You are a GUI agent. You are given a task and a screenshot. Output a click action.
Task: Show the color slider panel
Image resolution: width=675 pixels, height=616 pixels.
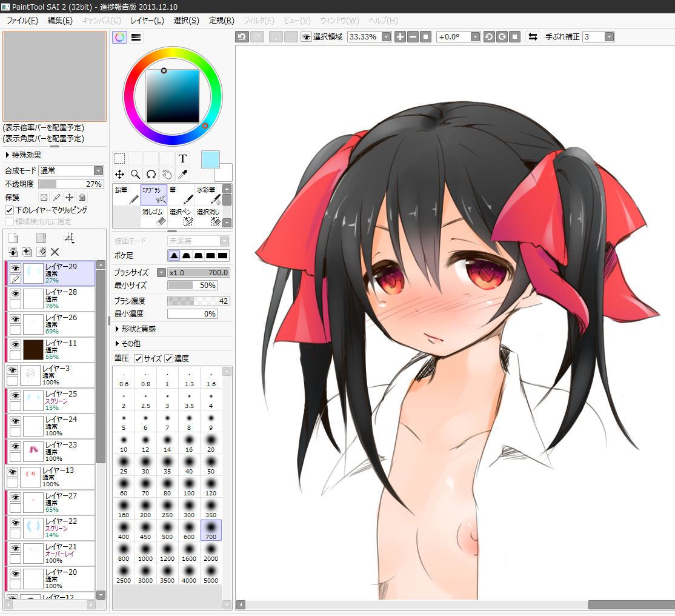tap(136, 38)
